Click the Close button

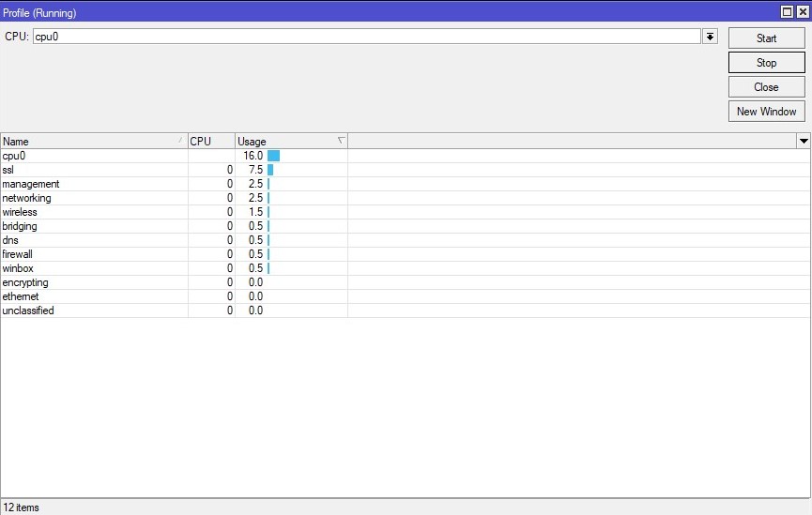[766, 87]
